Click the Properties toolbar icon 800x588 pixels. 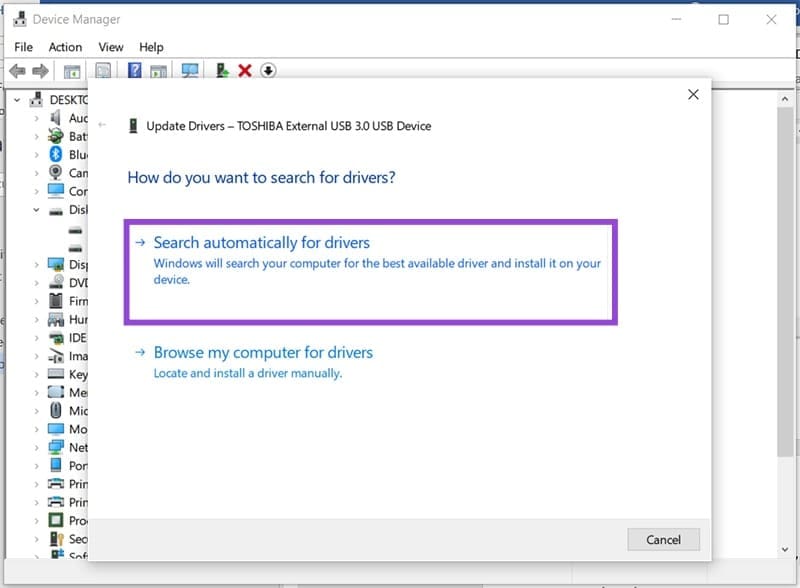(x=103, y=70)
